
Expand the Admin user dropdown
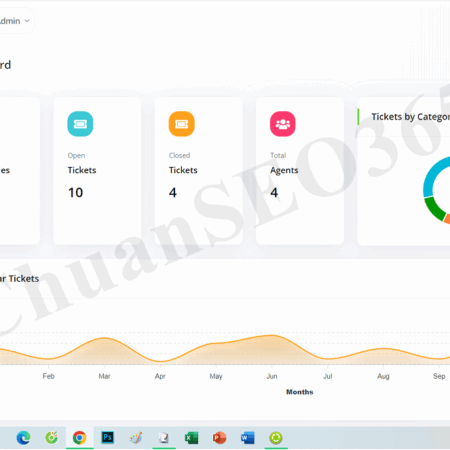click(x=15, y=21)
